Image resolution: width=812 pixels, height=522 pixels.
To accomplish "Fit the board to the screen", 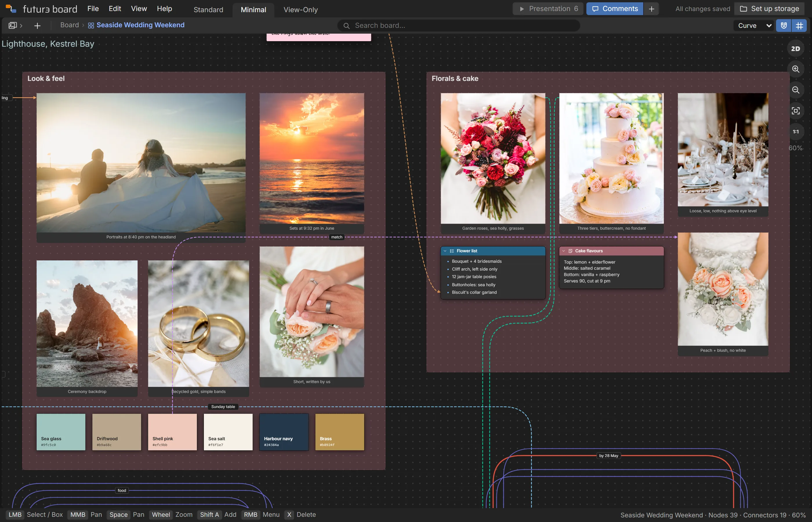I will 795,111.
